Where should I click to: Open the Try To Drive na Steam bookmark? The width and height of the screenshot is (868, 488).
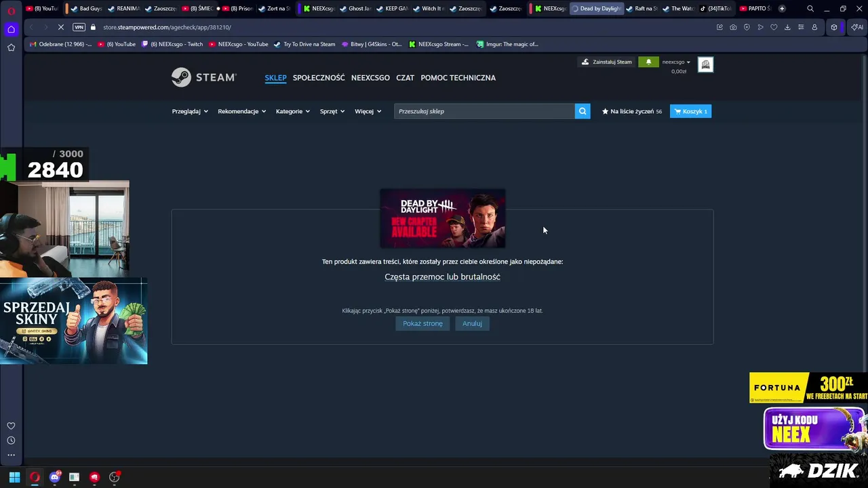pyautogui.click(x=304, y=44)
